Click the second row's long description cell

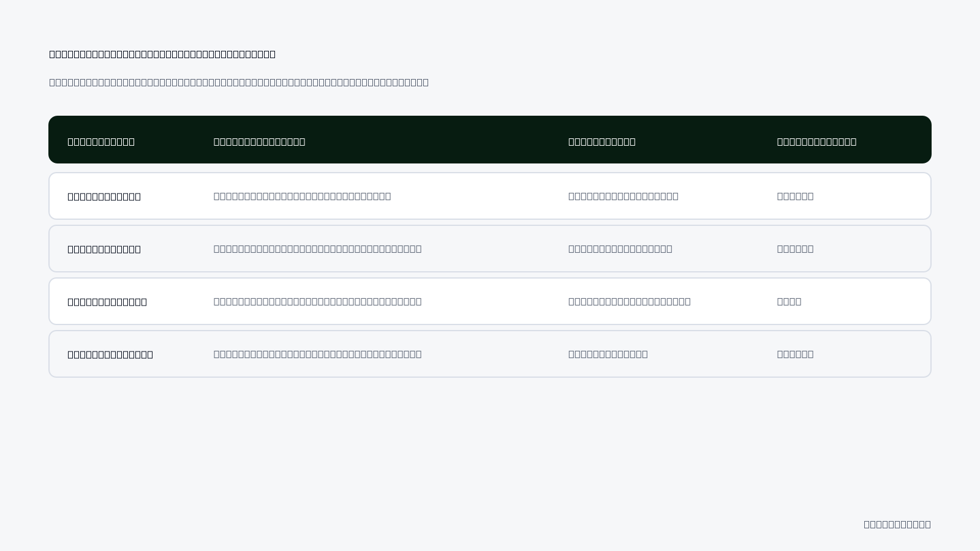pos(317,249)
